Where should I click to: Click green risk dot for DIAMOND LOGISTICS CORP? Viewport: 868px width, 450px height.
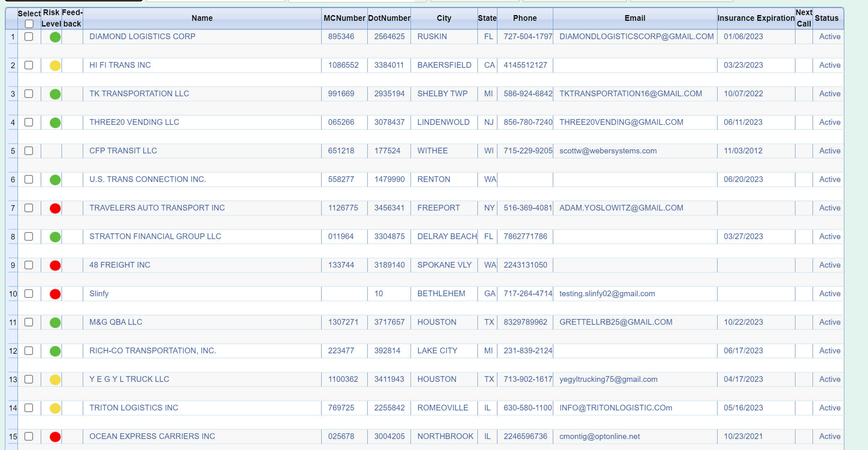(x=55, y=37)
